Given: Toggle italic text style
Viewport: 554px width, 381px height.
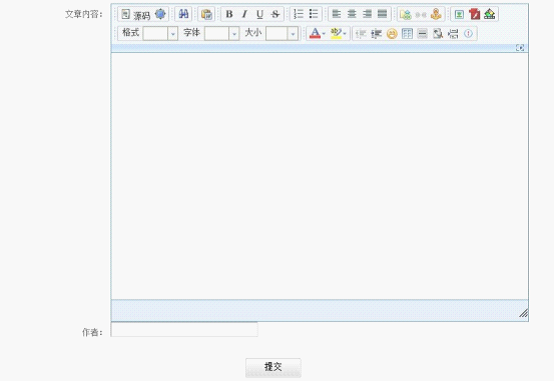Looking at the screenshot, I should 244,14.
